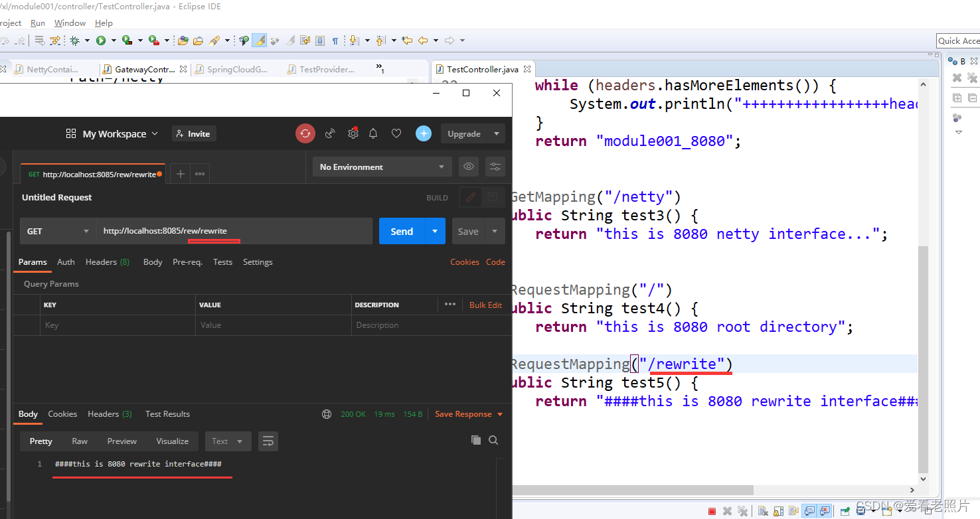This screenshot has width=980, height=519.
Task: Click the comments icon next to BUILD
Action: coord(493,197)
